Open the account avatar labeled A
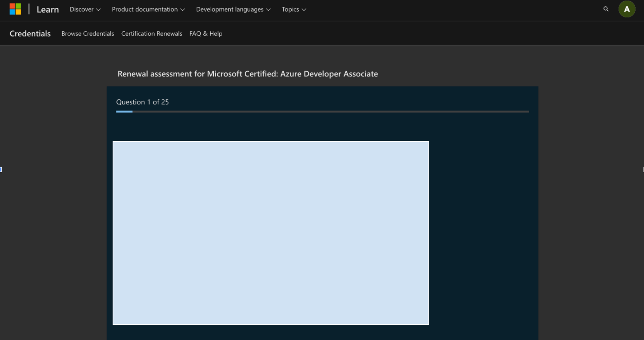644x340 pixels. click(627, 9)
